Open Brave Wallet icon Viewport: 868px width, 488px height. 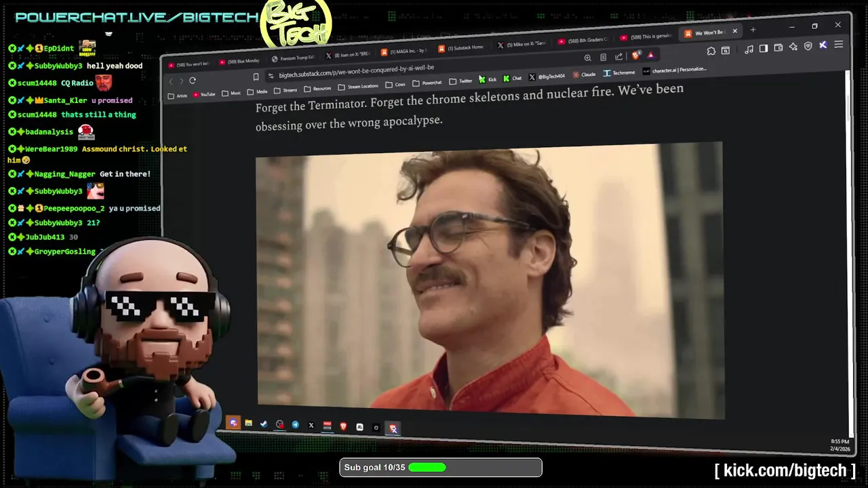click(x=778, y=47)
